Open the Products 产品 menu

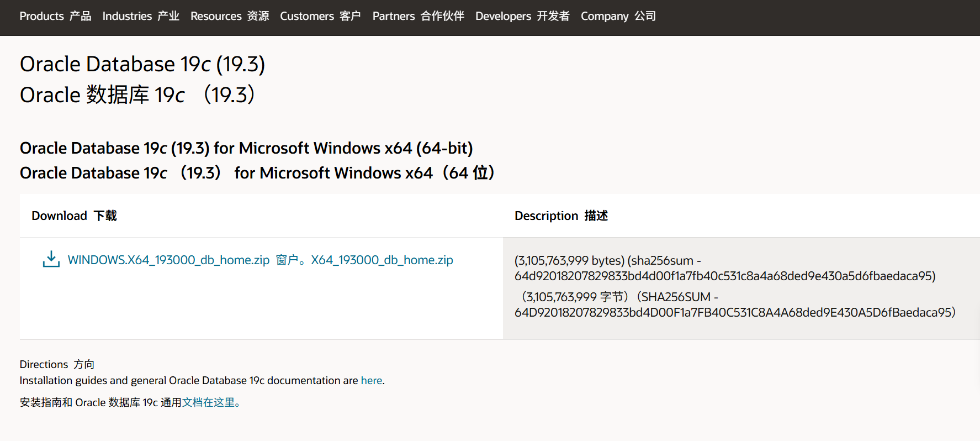pos(55,16)
